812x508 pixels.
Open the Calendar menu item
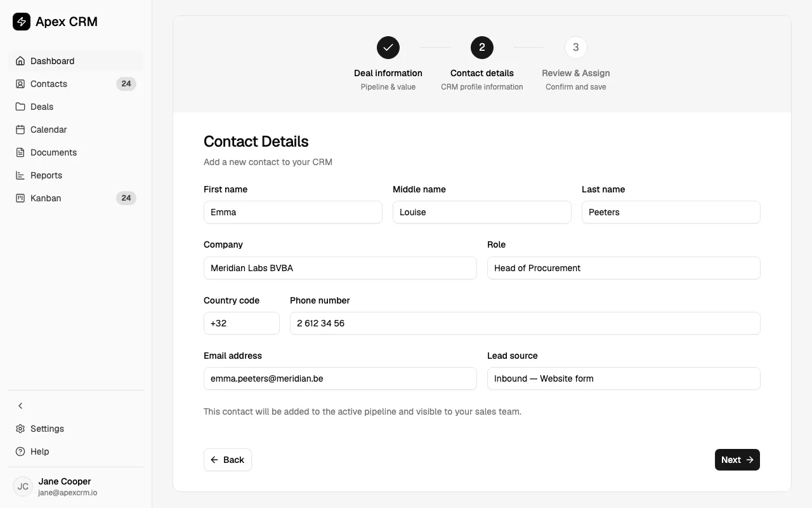pyautogui.click(x=76, y=130)
